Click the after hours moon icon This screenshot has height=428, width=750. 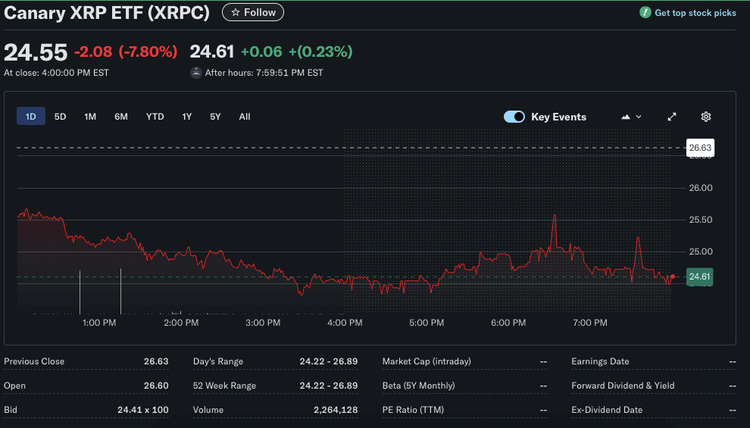[194, 72]
